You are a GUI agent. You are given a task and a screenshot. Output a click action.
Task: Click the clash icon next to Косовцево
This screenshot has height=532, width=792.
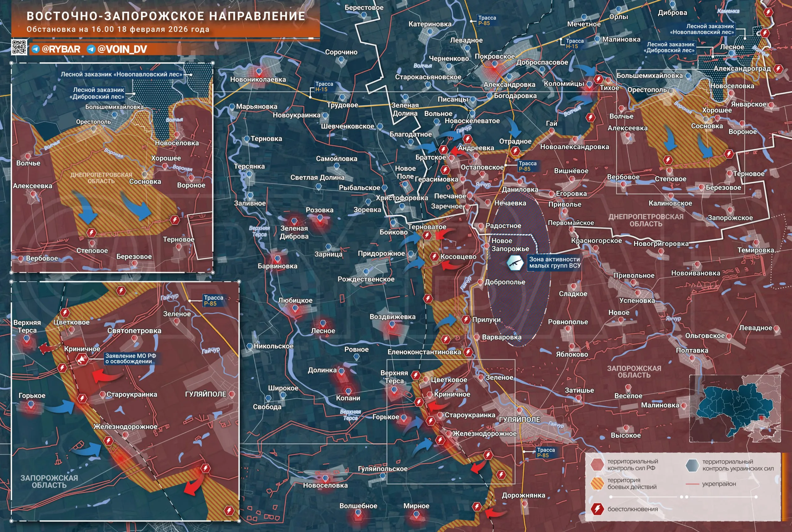click(x=434, y=256)
